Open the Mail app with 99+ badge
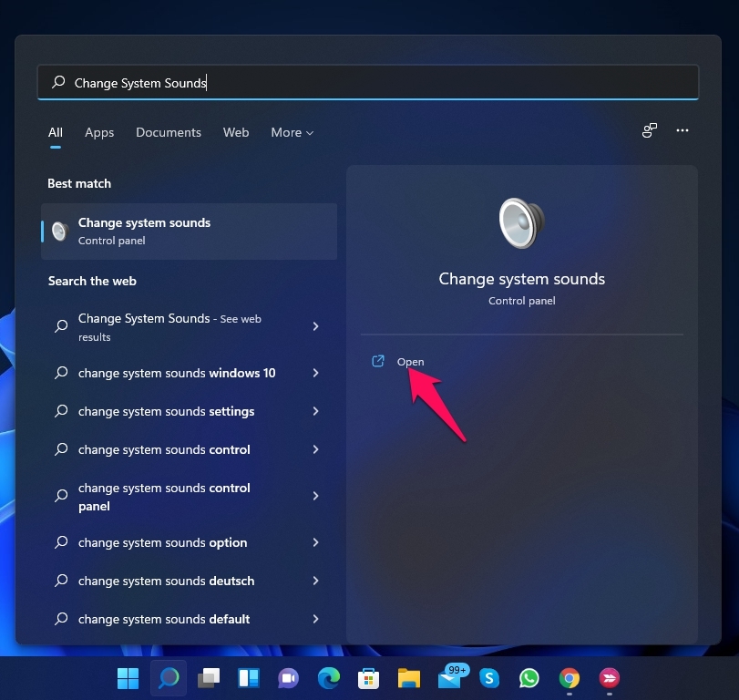 click(x=449, y=678)
